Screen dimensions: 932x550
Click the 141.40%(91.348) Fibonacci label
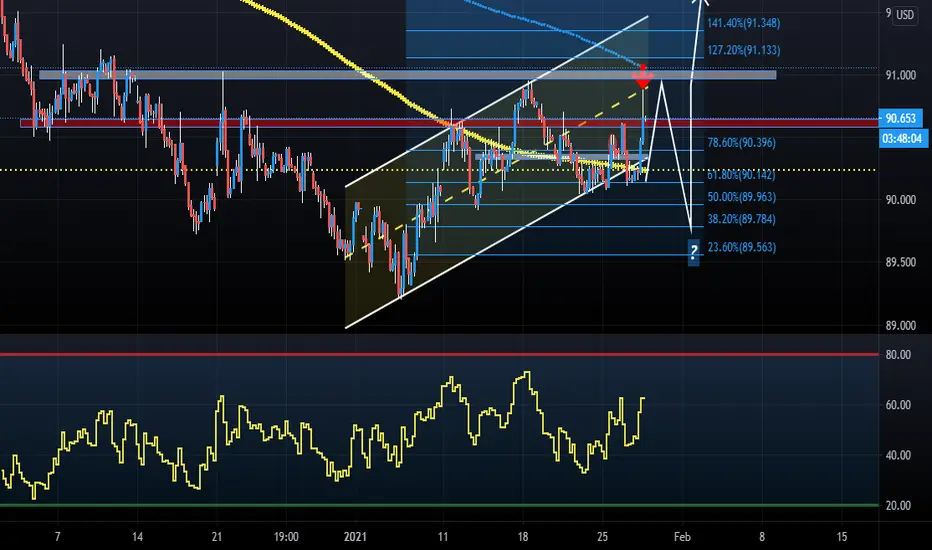point(744,23)
